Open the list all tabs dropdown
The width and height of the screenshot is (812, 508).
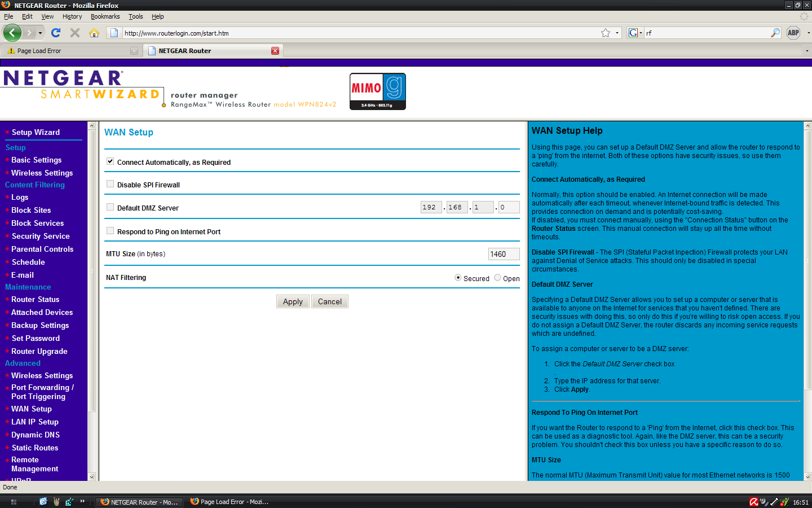(x=807, y=51)
